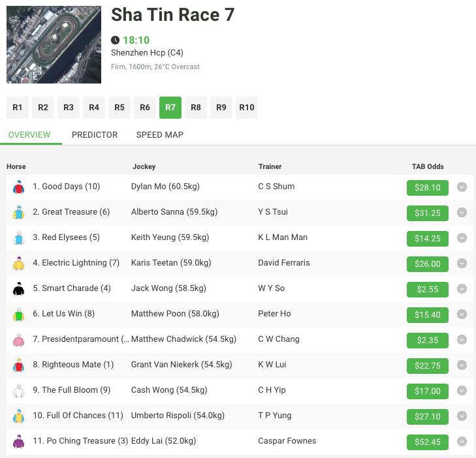This screenshot has height=458, width=476.
Task: Bet on Presidentparamount at $2.35 odds
Action: pyautogui.click(x=427, y=340)
